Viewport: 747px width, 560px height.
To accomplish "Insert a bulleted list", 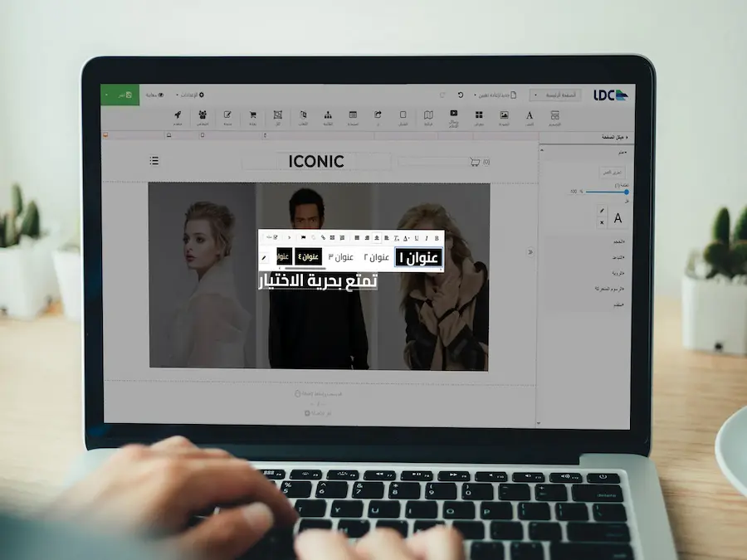I will tap(333, 238).
